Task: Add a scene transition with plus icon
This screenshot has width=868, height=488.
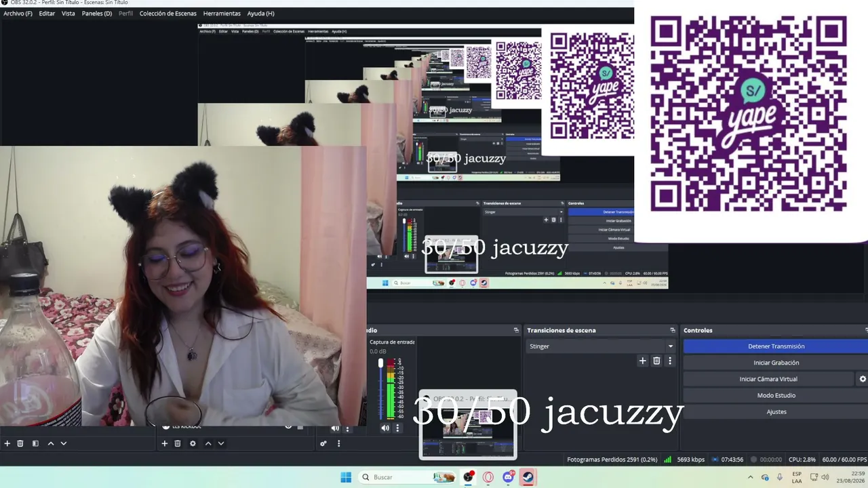Action: (x=643, y=361)
